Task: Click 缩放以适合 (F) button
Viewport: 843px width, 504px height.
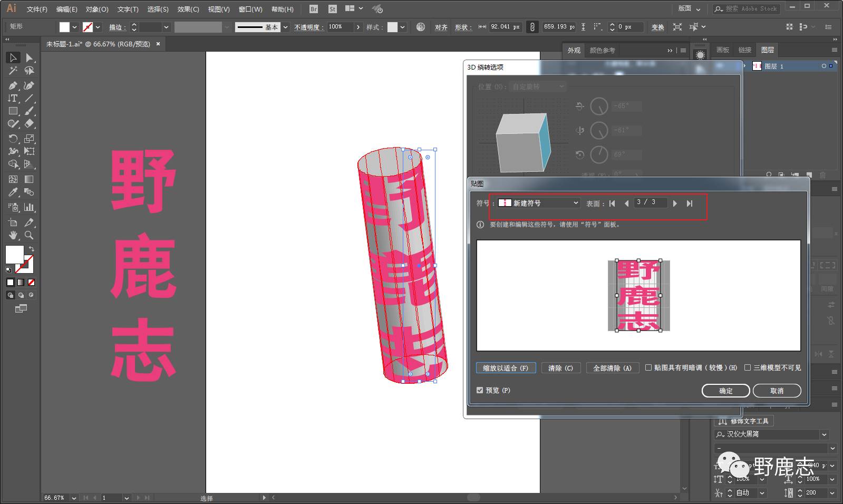Action: (x=506, y=368)
